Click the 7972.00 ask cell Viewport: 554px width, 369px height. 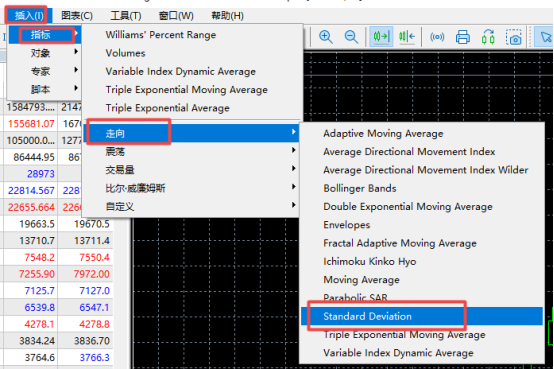tap(92, 274)
